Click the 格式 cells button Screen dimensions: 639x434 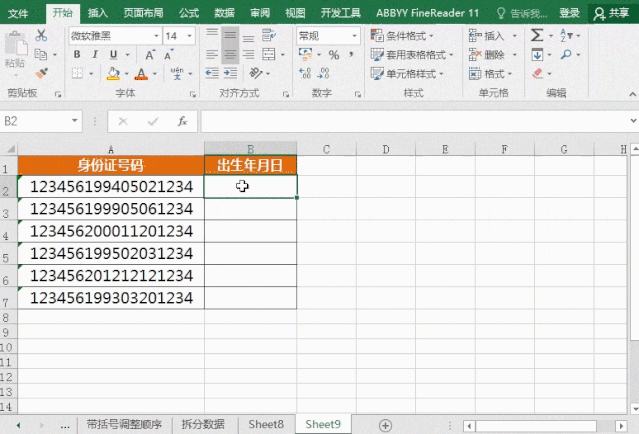click(x=490, y=74)
